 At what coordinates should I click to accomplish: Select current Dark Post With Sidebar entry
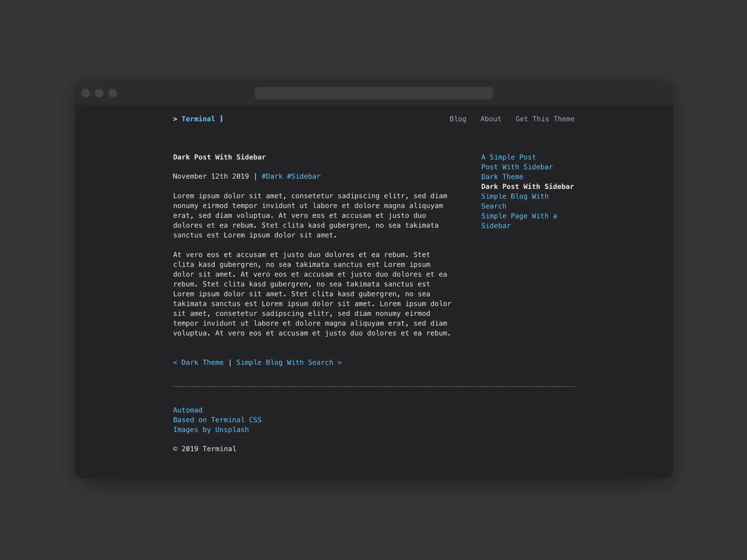click(527, 186)
